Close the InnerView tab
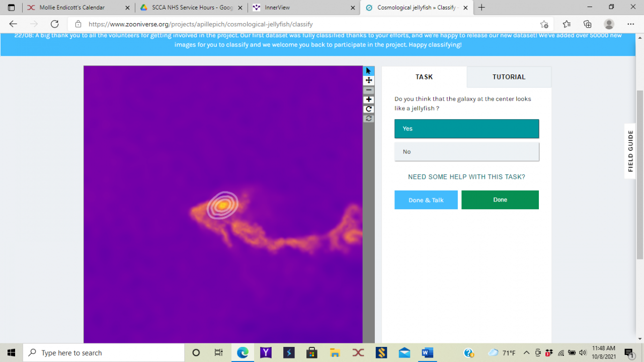 [x=352, y=8]
